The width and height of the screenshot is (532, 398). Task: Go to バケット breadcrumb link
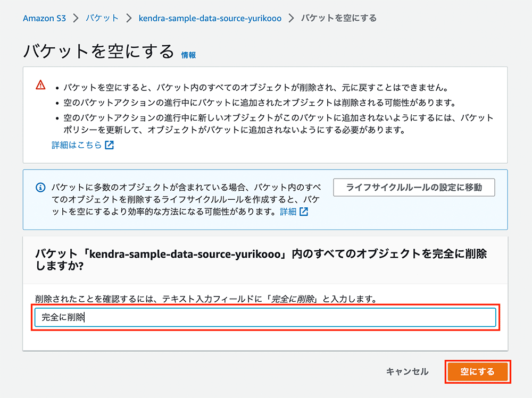pyautogui.click(x=102, y=18)
